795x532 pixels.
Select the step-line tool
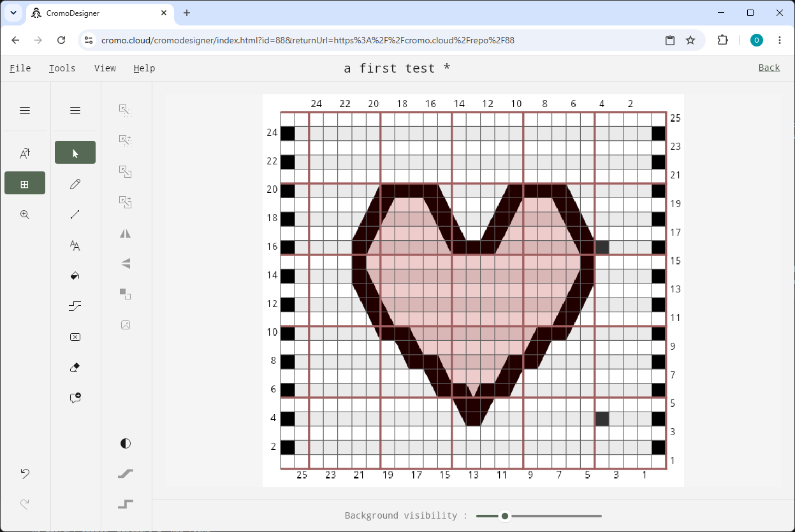tap(75, 306)
